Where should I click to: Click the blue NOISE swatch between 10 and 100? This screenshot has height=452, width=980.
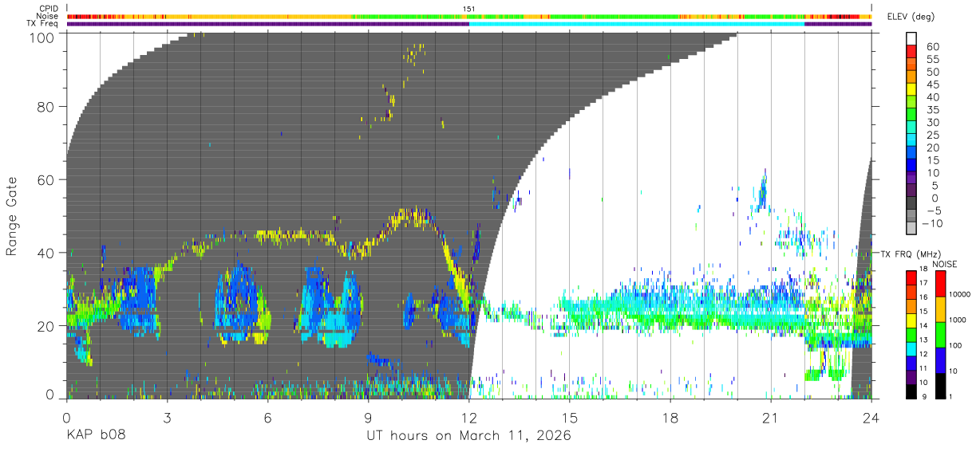[940, 360]
